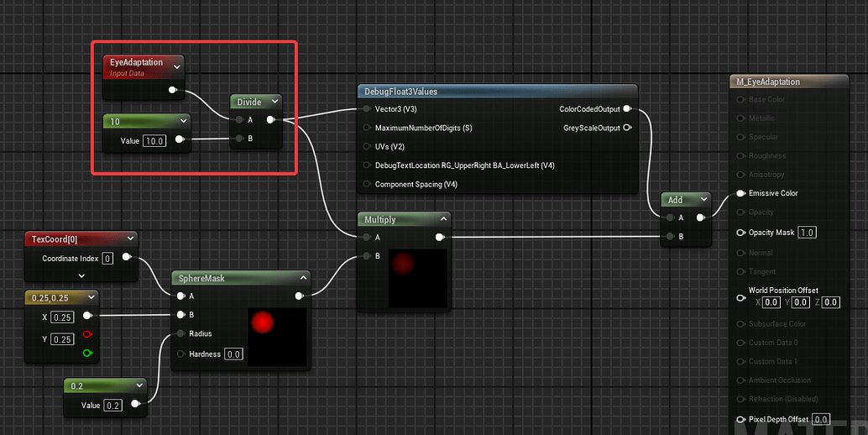Click the 0.25,0.25 white output pin

(x=87, y=316)
